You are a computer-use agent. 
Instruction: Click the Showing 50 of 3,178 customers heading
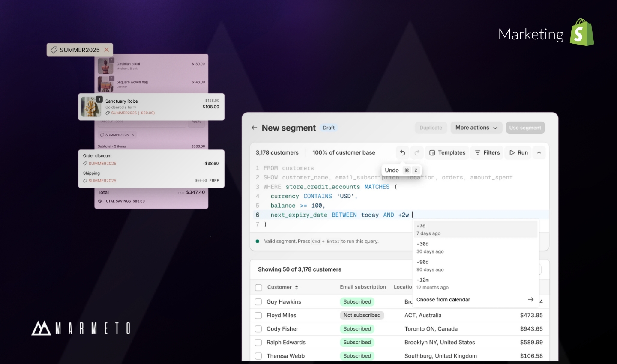[300, 269]
